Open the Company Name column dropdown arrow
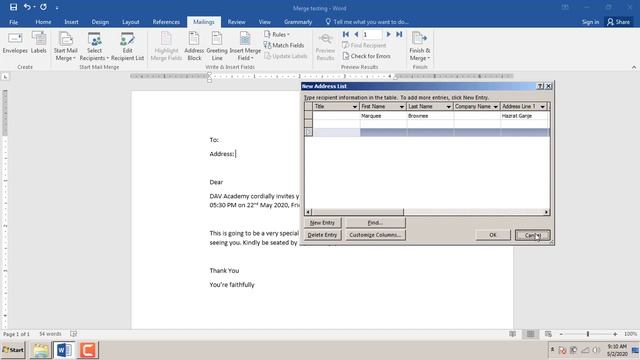This screenshot has height=360, width=640. (496, 107)
